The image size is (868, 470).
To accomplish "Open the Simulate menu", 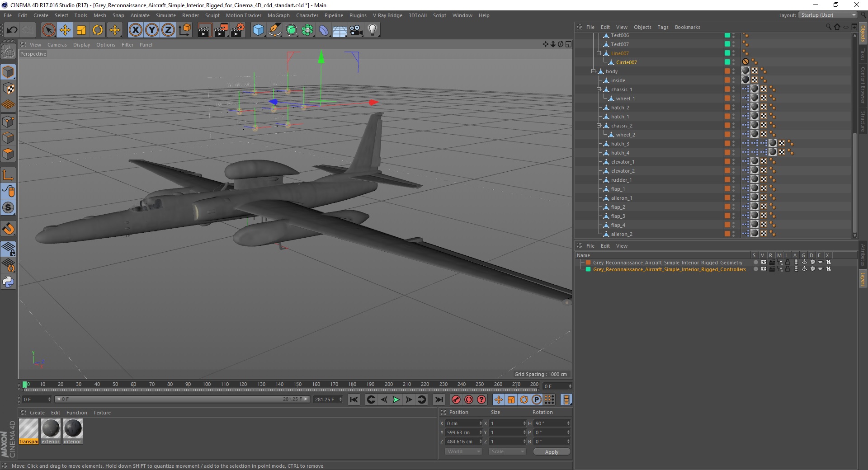I will (x=166, y=15).
